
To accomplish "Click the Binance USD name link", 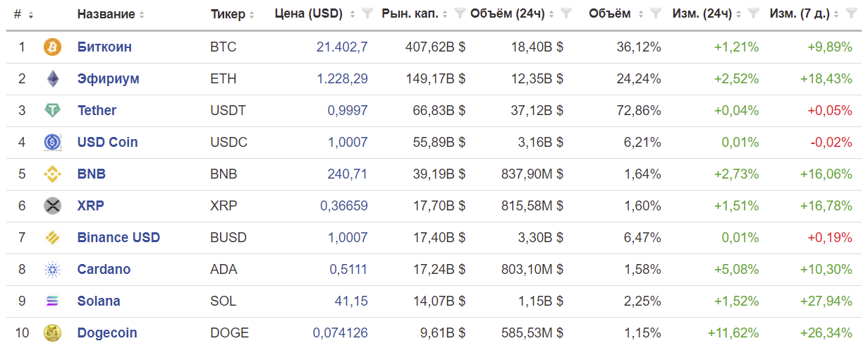I will point(118,238).
